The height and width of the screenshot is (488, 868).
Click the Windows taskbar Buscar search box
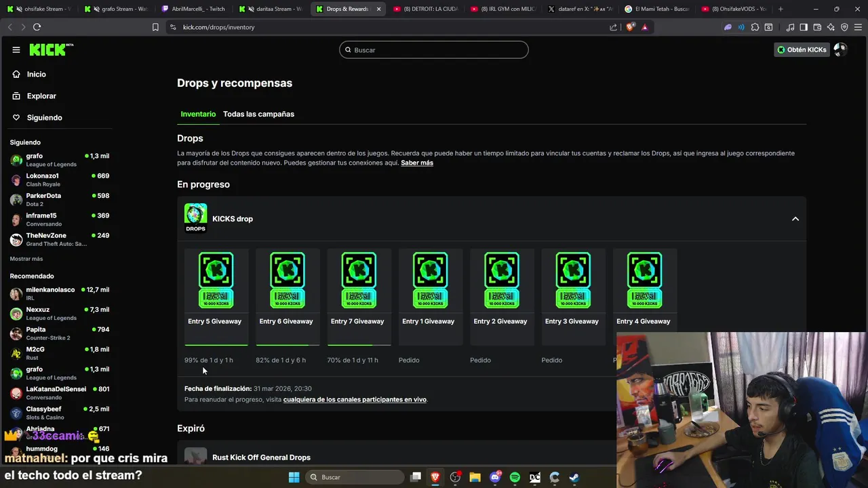[355, 477]
